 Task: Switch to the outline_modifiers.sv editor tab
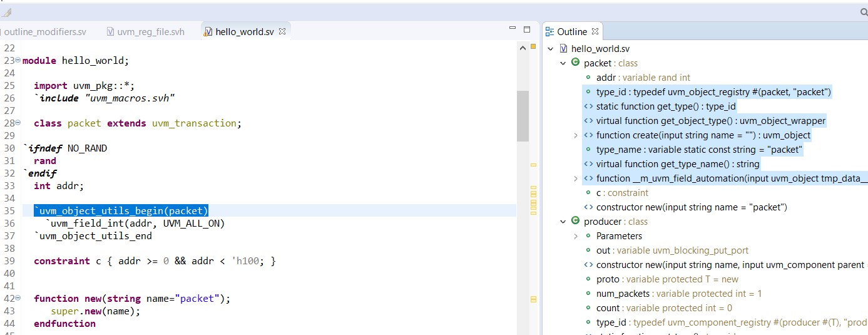[x=45, y=32]
